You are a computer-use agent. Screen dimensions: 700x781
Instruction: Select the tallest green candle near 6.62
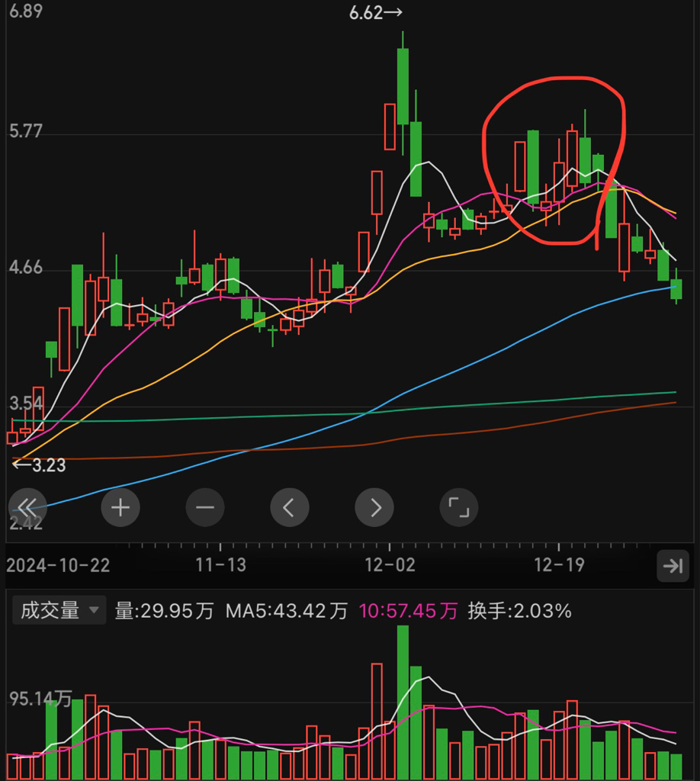(x=403, y=86)
